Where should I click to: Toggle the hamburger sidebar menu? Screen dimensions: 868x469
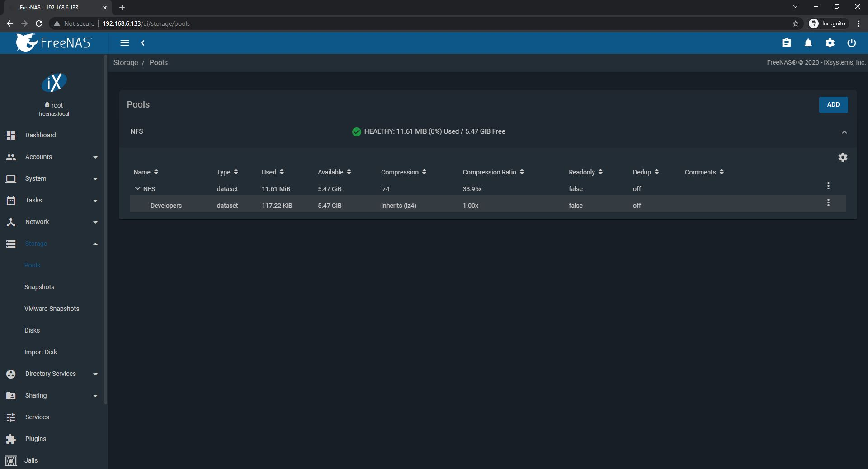pyautogui.click(x=125, y=43)
